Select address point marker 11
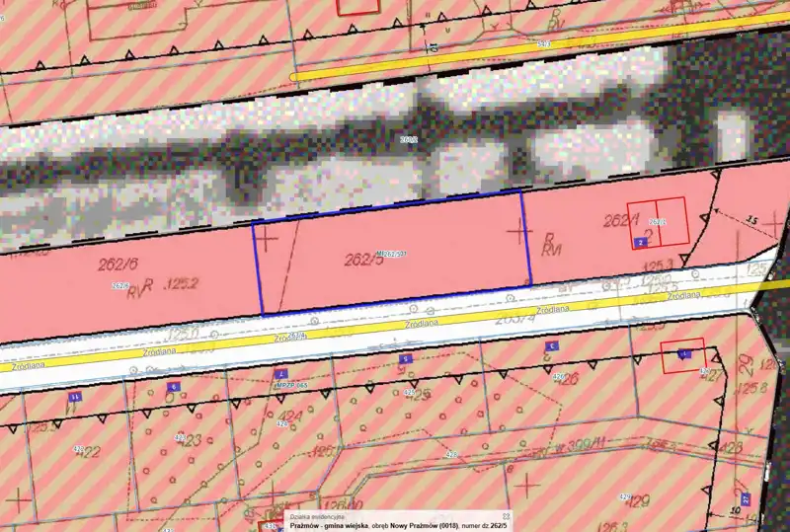790x532 pixels. pos(76,396)
